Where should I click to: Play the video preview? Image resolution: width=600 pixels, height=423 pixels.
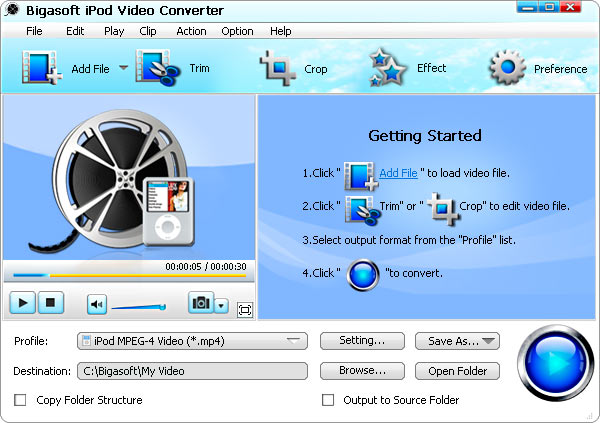point(23,303)
